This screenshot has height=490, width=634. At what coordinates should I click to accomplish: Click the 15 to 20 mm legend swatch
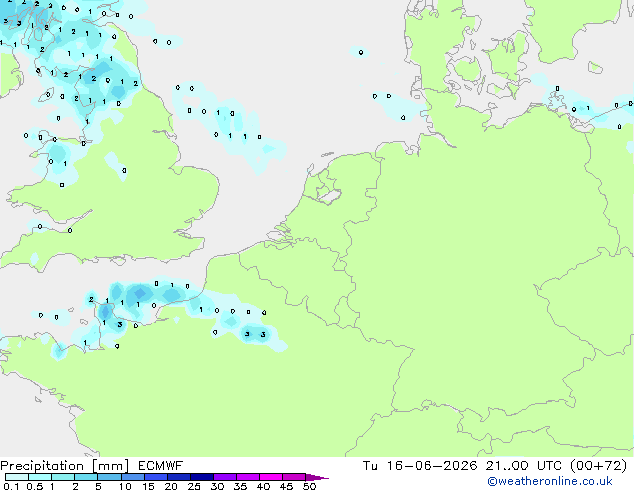point(156,477)
